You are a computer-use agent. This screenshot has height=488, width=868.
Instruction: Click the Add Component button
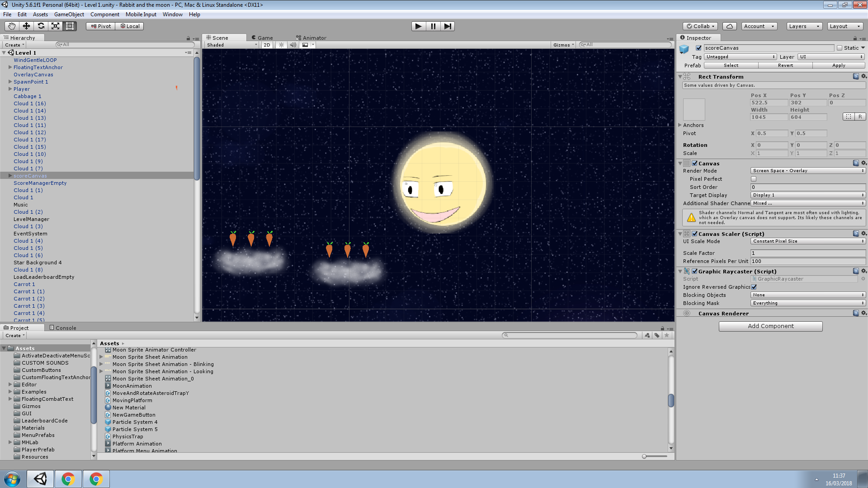tap(770, 326)
